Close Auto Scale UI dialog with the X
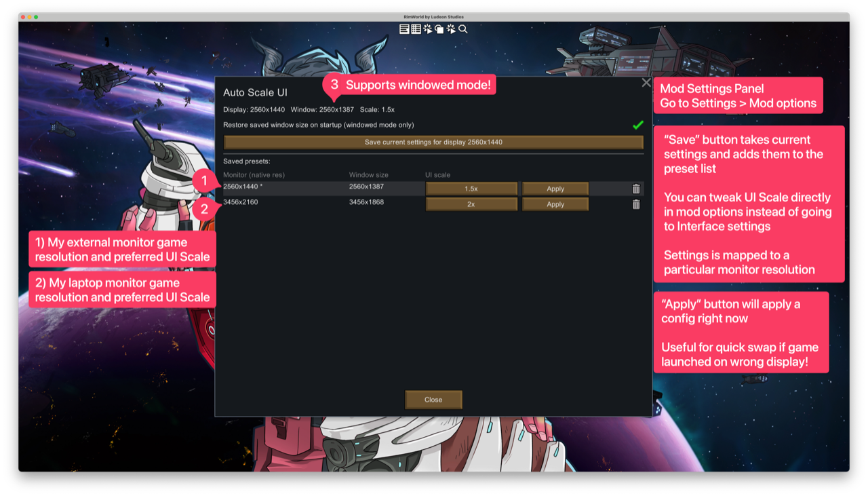 646,83
